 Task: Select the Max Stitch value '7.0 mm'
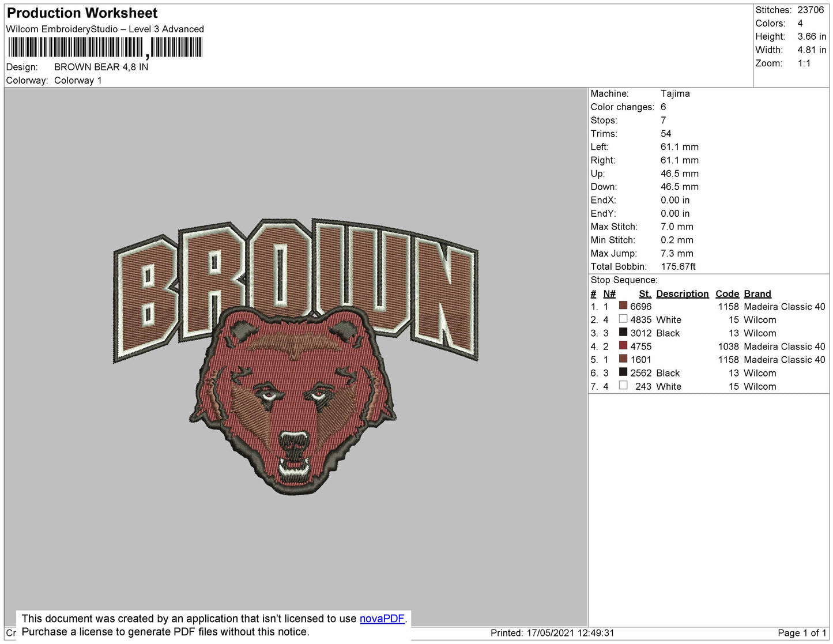[x=677, y=227]
